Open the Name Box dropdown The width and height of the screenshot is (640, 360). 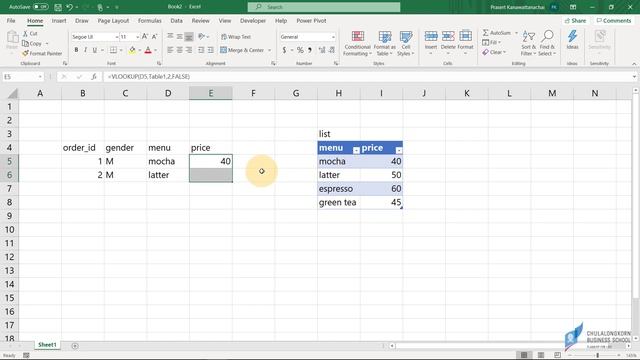pos(40,77)
